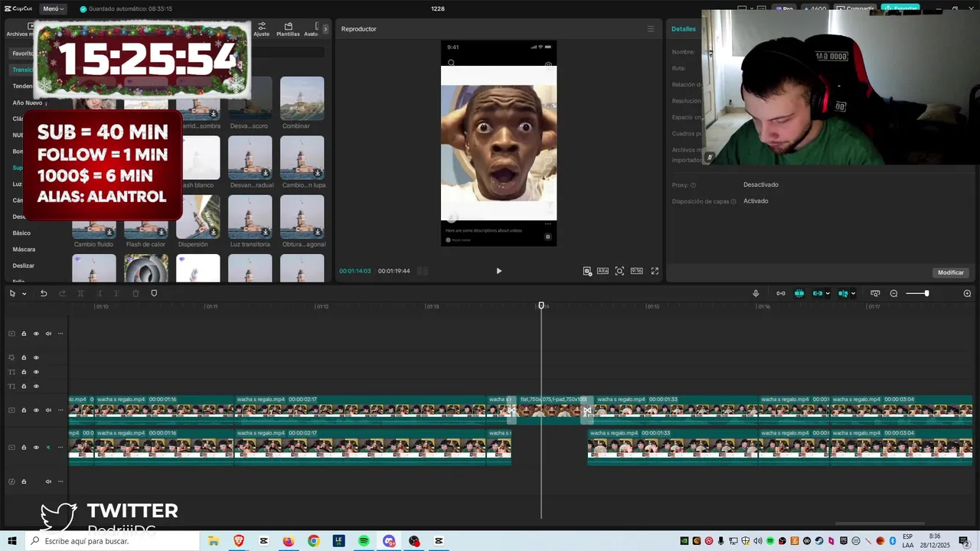This screenshot has width=980, height=551.
Task: Select wacha s regalo.mp4 clip 00:00:01:33 lower track
Action: pyautogui.click(x=672, y=448)
